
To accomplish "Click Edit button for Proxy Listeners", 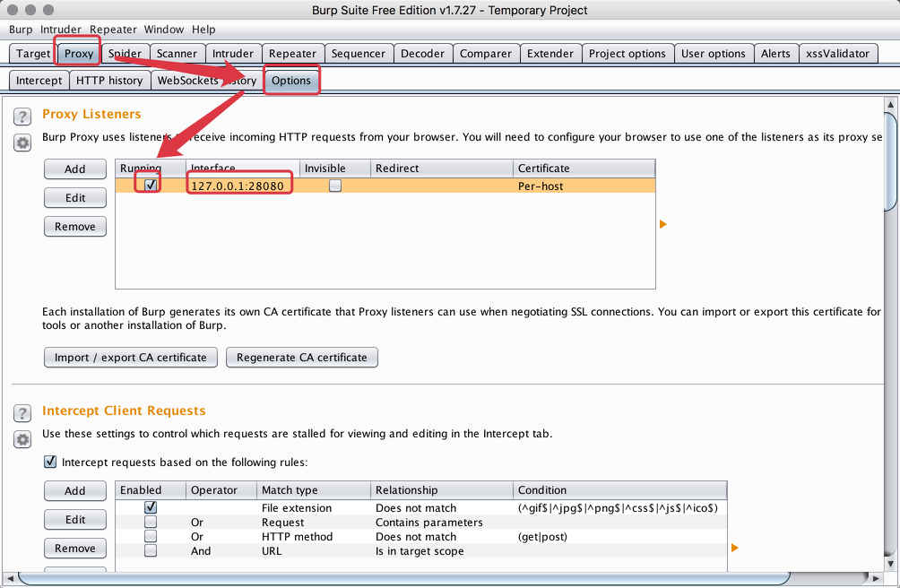I will coord(75,198).
